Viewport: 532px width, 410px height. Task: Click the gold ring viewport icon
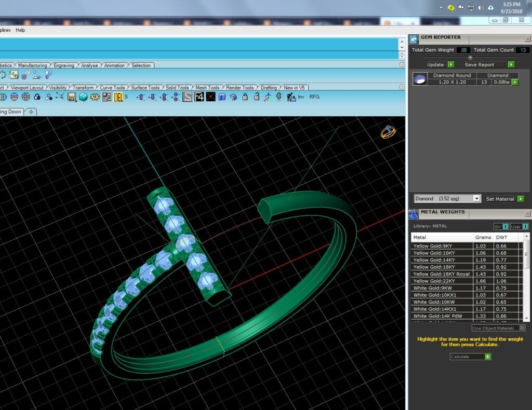[388, 132]
